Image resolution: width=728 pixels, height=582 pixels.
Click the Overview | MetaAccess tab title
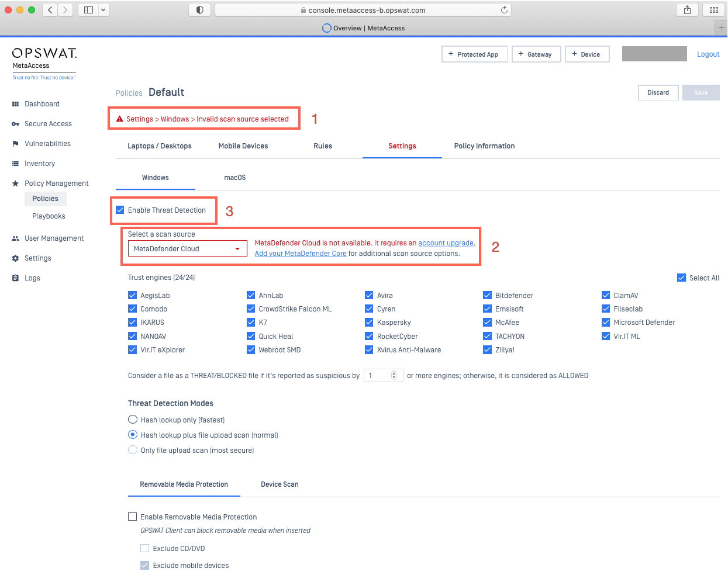(x=369, y=28)
